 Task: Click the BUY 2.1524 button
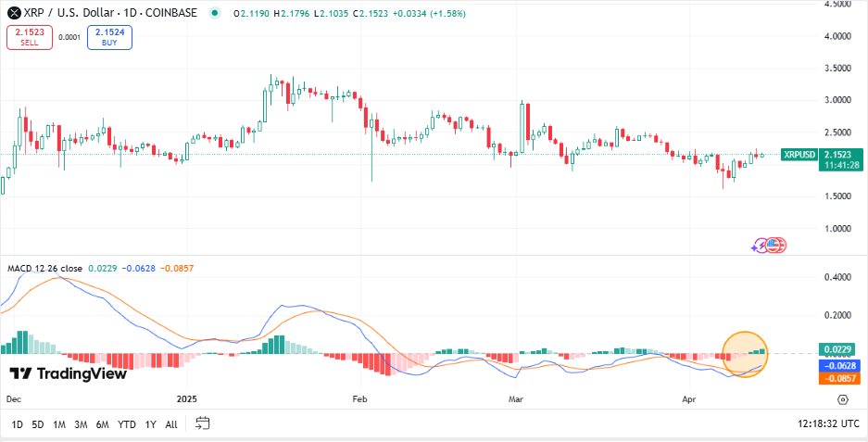point(109,37)
